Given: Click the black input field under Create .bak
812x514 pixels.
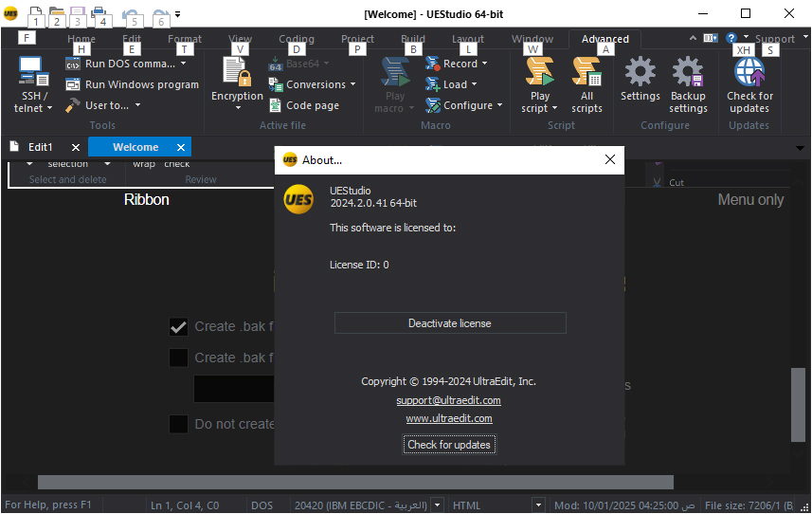Looking at the screenshot, I should [x=234, y=389].
